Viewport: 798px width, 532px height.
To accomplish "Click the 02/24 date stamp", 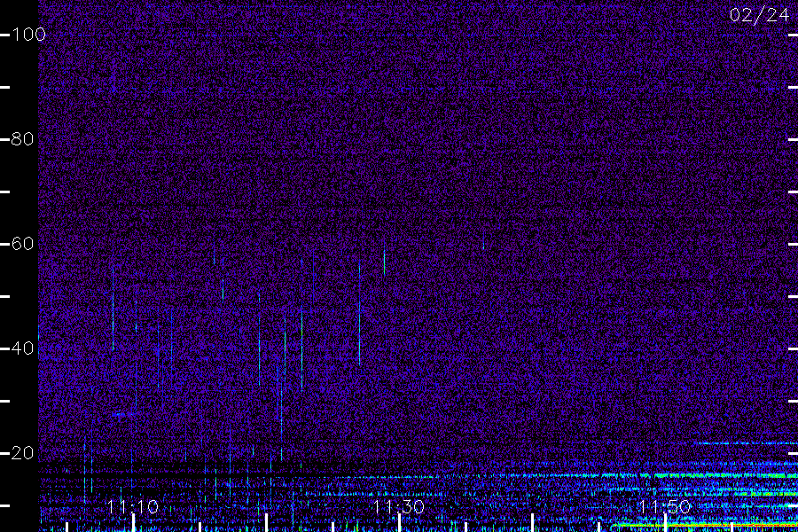I will (x=759, y=15).
